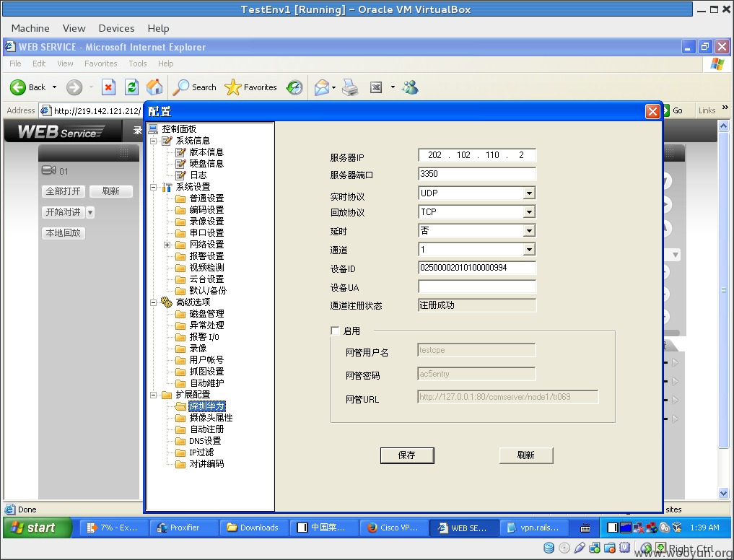Click VirtualBox optical disc status icon
The height and width of the screenshot is (560, 734).
564,547
